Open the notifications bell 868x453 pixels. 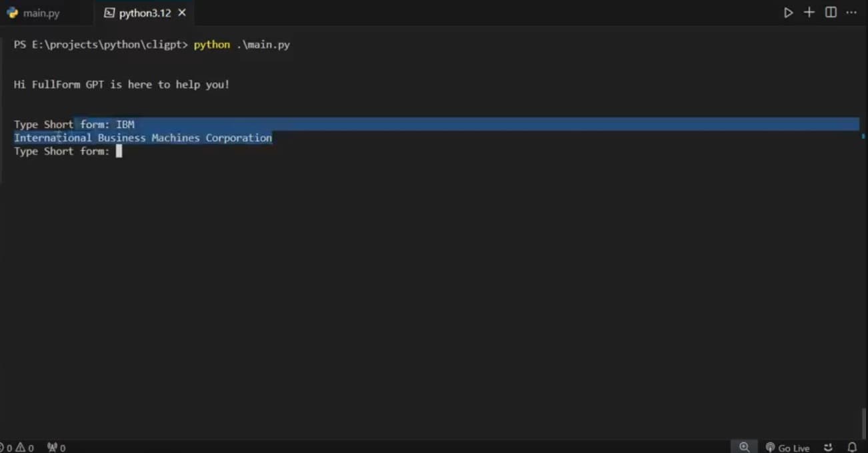pyautogui.click(x=852, y=447)
